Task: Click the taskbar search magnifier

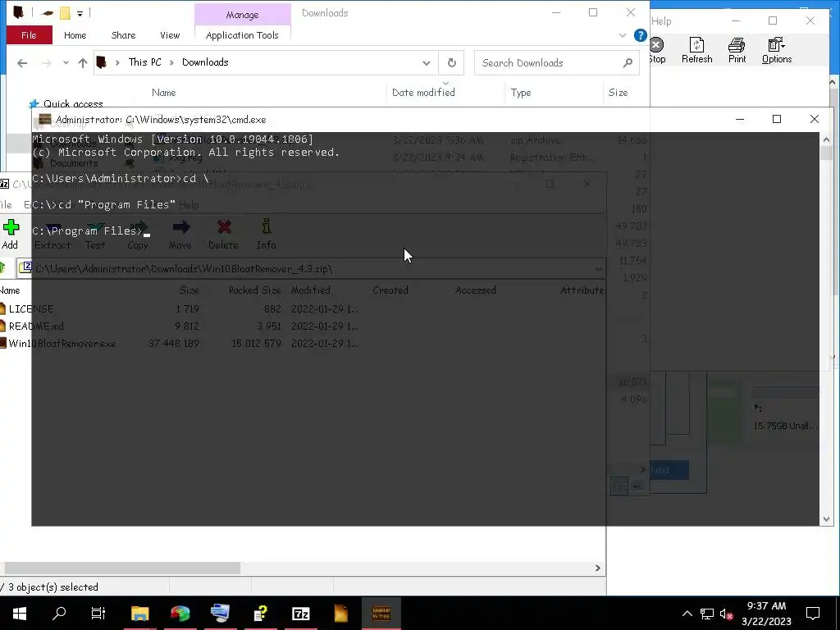Action: [59, 613]
